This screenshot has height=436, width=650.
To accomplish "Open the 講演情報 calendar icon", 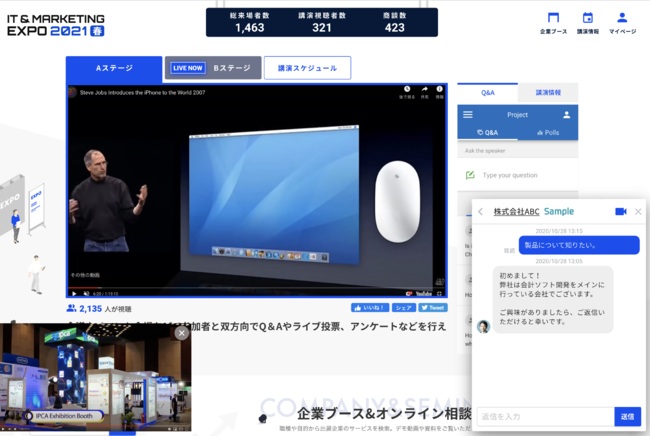I will click(x=588, y=23).
